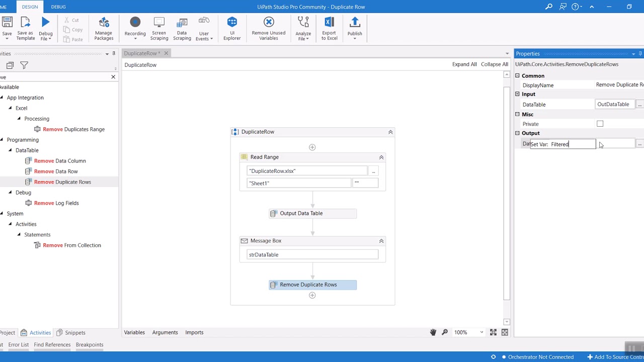Viewport: 644px width, 362px height.
Task: Click the Output Data Table activity
Action: click(312, 214)
